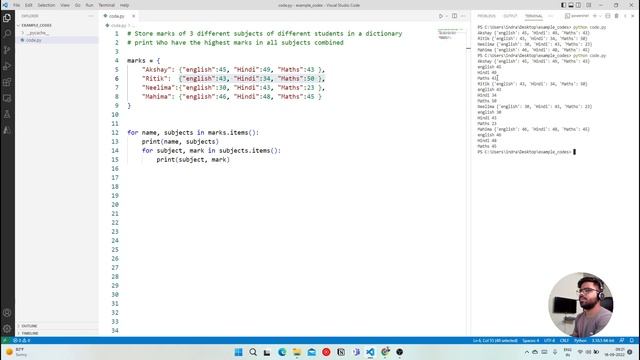
Task: Click Spaces: 4 indentation setting
Action: point(531,340)
